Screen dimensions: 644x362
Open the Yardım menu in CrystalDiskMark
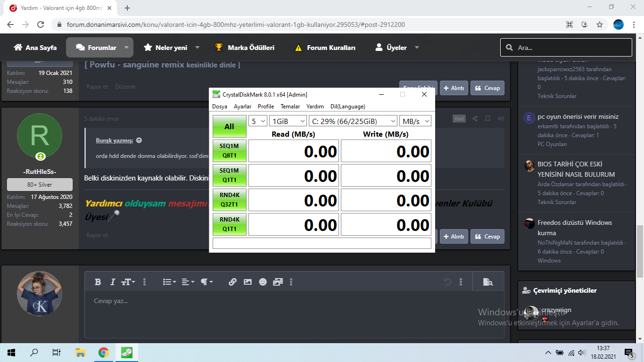point(315,107)
